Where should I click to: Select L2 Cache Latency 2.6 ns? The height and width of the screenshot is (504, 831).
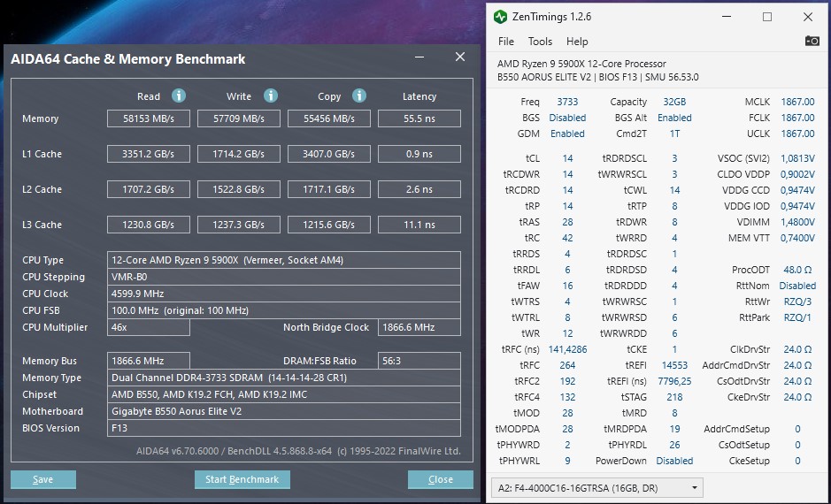click(419, 189)
